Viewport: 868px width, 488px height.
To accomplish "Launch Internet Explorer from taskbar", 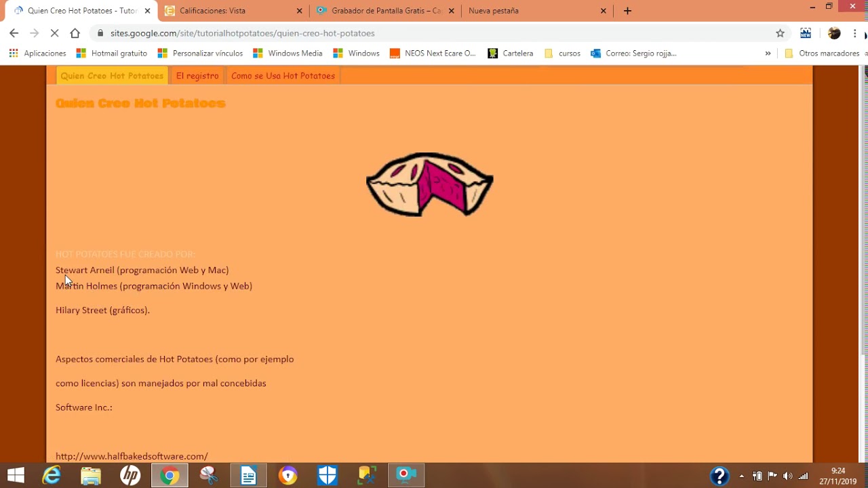I will 52,476.
